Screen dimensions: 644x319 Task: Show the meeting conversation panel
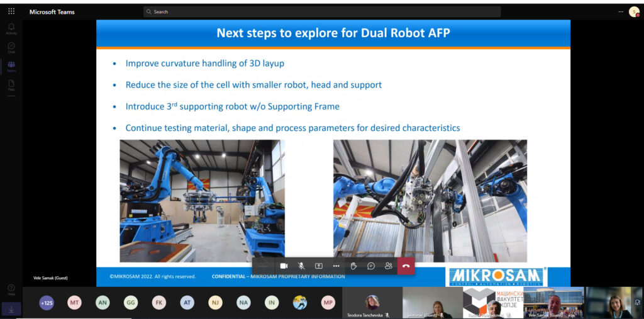(x=371, y=266)
